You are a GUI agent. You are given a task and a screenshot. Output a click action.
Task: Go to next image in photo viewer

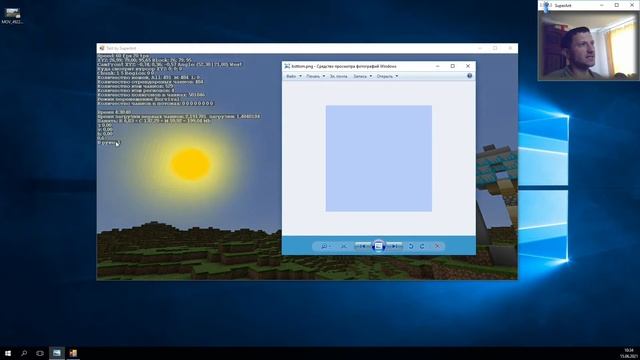click(x=394, y=246)
